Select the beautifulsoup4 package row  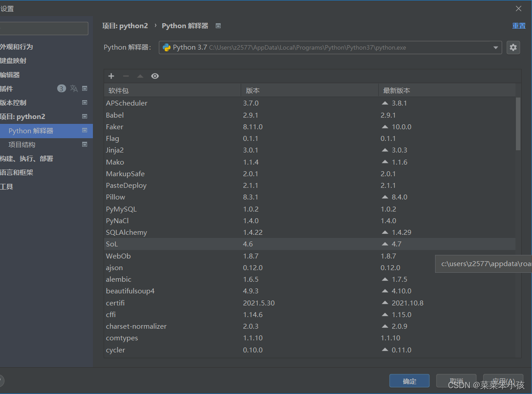(310, 291)
